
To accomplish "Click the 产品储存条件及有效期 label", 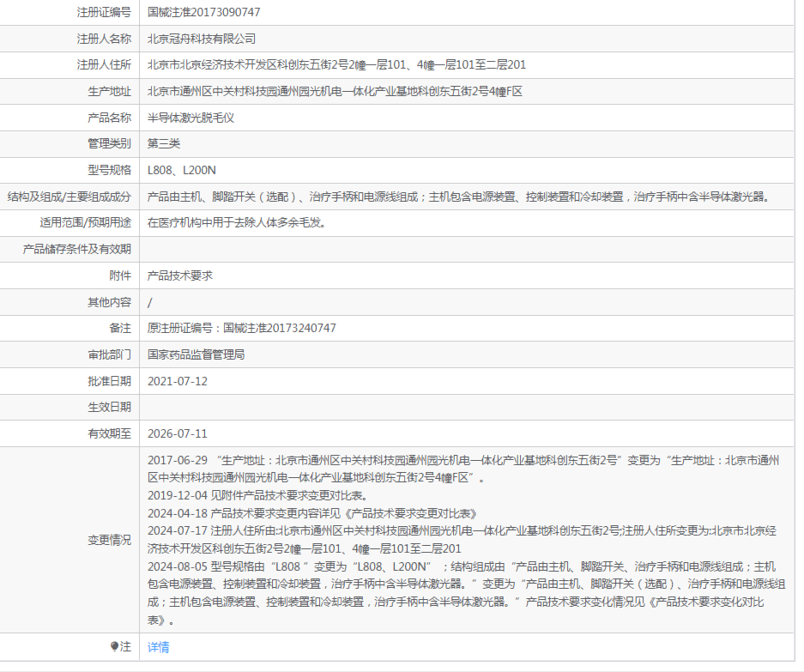I will 77,249.
